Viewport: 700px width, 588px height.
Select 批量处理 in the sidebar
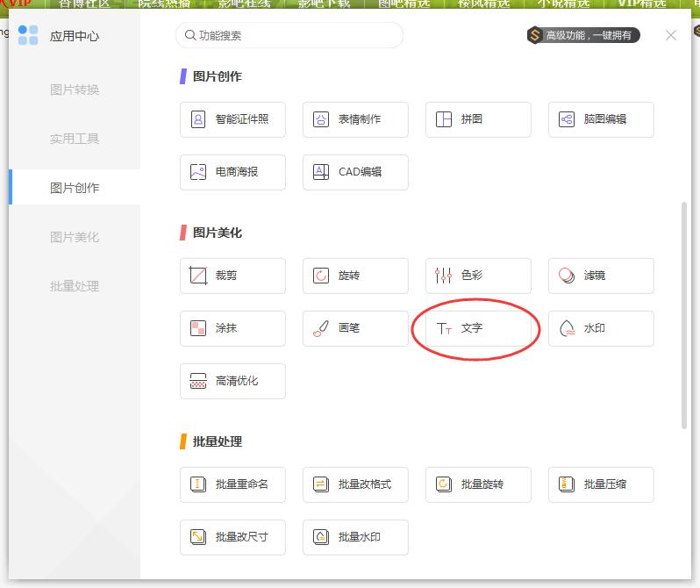(x=75, y=286)
